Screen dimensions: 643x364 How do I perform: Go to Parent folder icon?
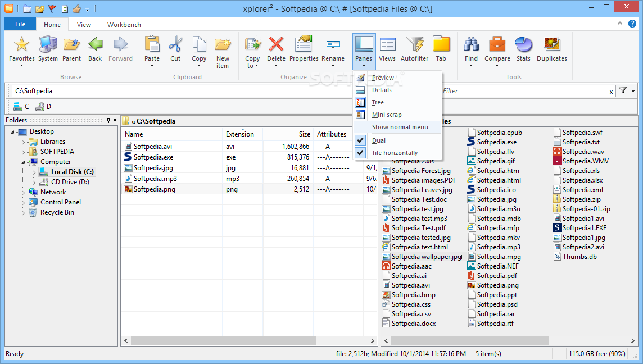(x=72, y=44)
